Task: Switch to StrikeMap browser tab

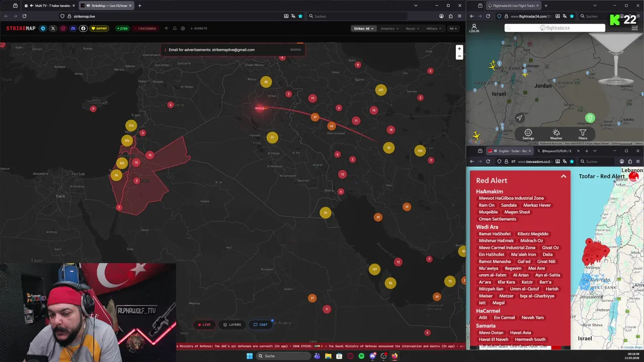Action: tap(106, 6)
